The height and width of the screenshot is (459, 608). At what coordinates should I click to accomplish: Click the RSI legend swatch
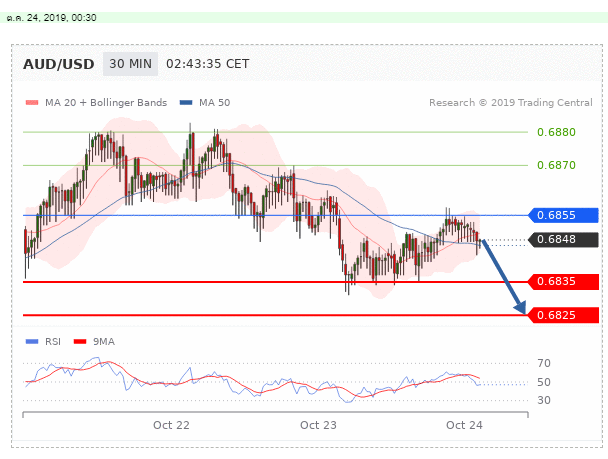[x=32, y=342]
